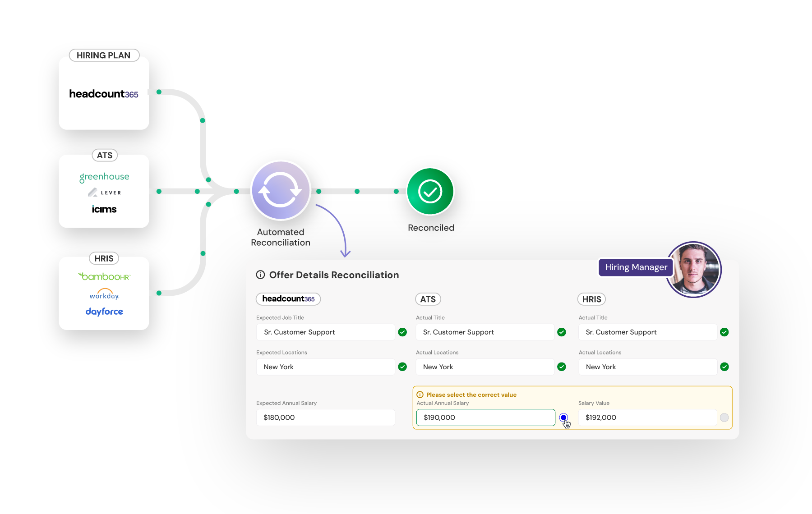This screenshot has width=812, height=514.
Task: Click the Reconciled caption text
Action: coord(431,228)
